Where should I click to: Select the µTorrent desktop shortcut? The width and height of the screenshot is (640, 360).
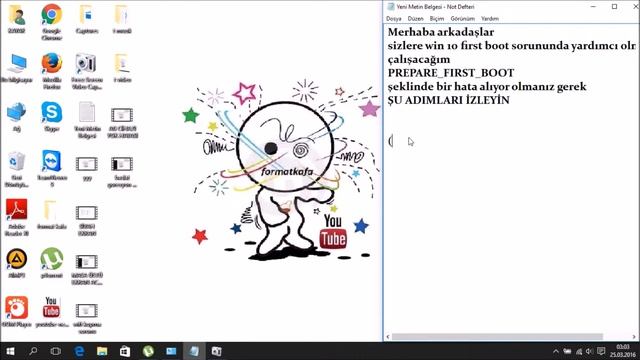point(51,264)
